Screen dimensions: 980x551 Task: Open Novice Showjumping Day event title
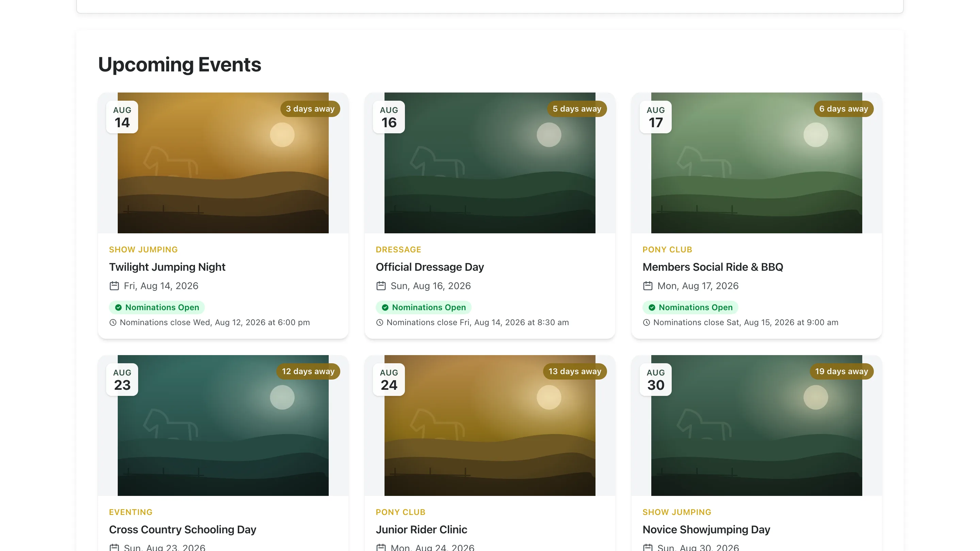(706, 529)
